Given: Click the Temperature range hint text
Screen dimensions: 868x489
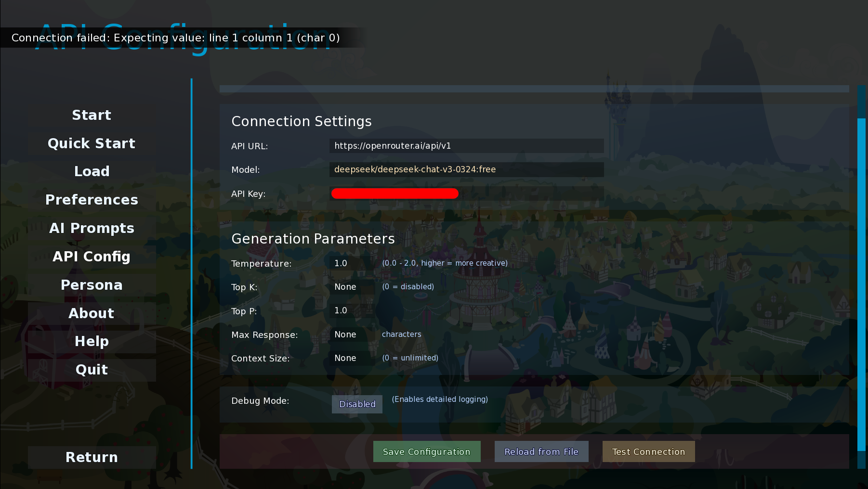Looking at the screenshot, I should point(445,263).
